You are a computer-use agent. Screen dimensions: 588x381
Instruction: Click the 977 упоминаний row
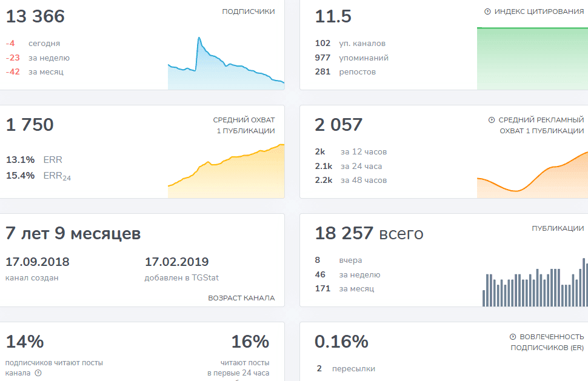click(352, 58)
